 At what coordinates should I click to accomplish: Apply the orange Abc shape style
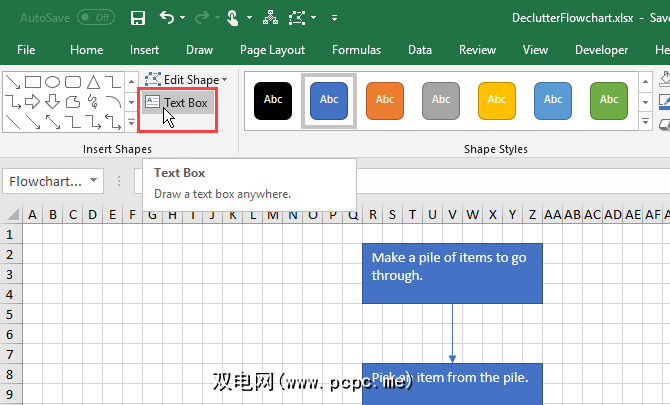point(385,100)
